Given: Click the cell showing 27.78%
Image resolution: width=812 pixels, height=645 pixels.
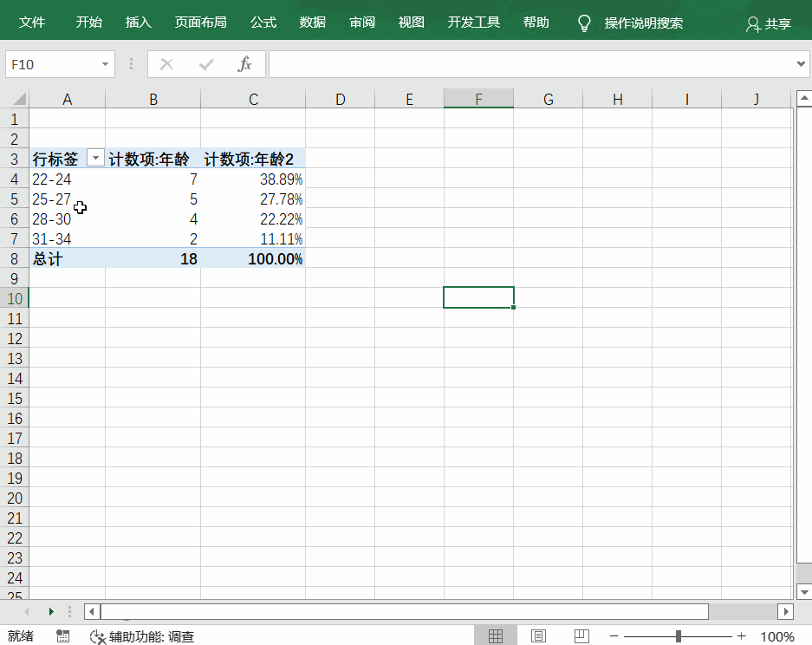Looking at the screenshot, I should [253, 199].
